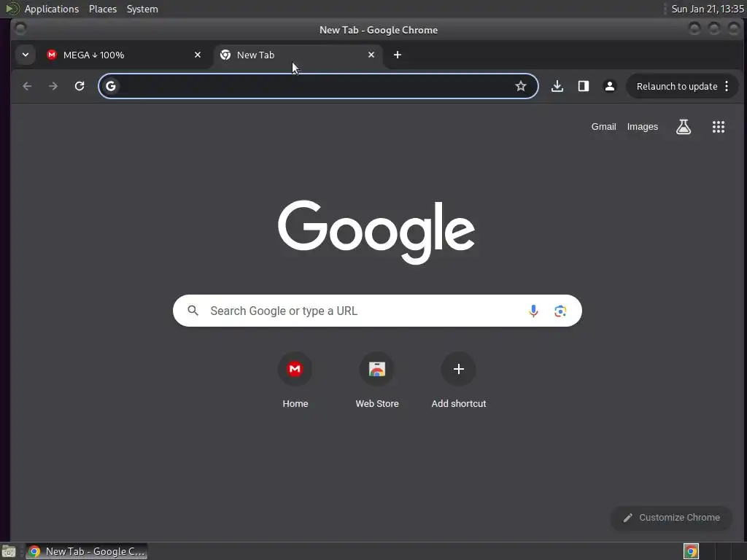
Task: Bookmark this tab with the star icon
Action: pyautogui.click(x=521, y=86)
